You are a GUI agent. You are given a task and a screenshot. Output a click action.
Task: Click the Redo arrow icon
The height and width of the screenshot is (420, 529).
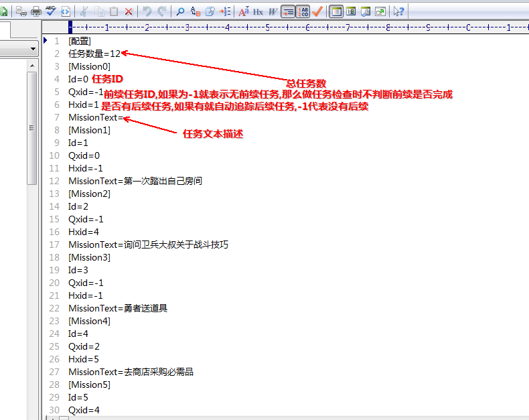pyautogui.click(x=162, y=12)
